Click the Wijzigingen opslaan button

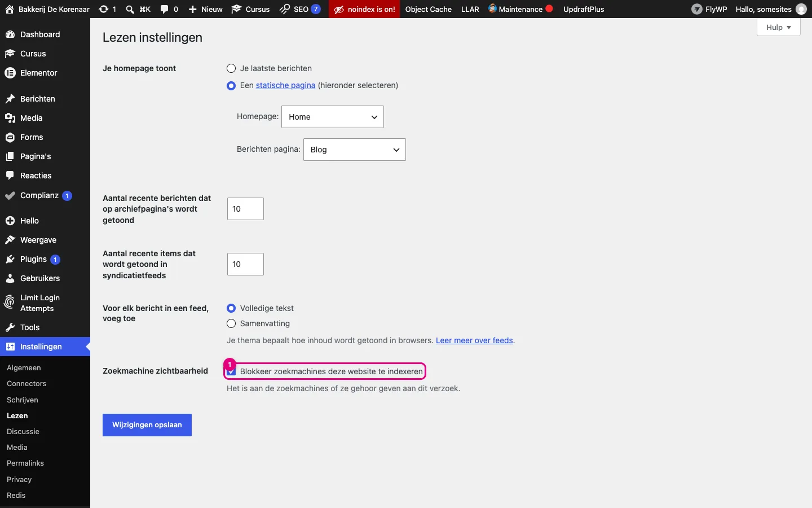(x=147, y=425)
